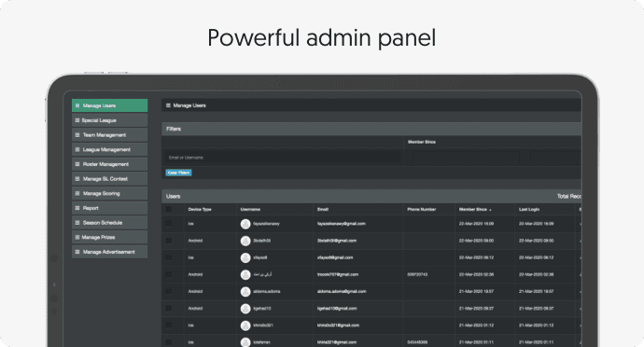Click Last Login value 22-Mar-2020 16:09

pyautogui.click(x=536, y=224)
